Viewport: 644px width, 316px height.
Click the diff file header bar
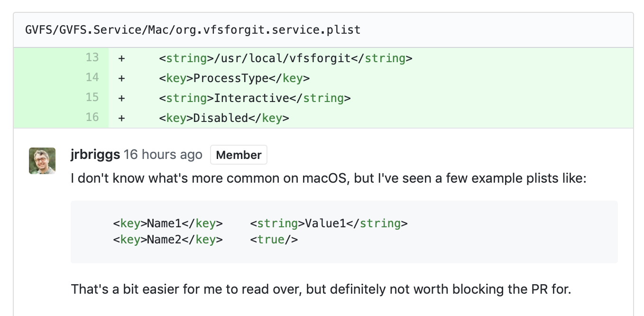pyautogui.click(x=322, y=29)
